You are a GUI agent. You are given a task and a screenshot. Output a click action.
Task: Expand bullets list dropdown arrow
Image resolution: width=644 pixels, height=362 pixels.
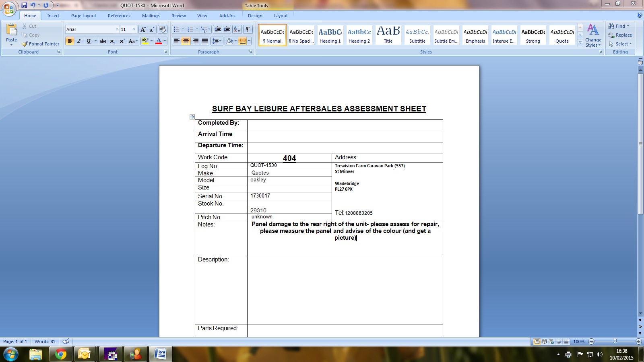point(183,29)
